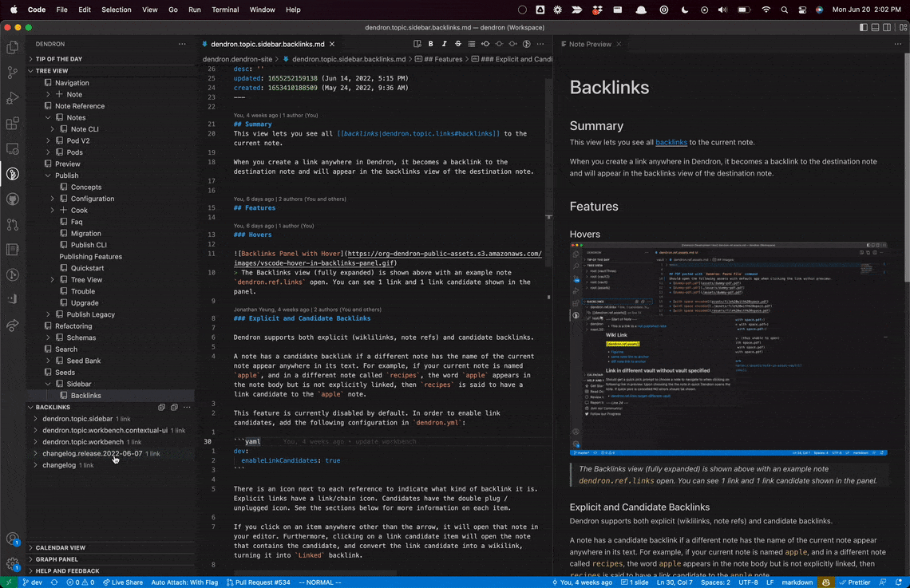
Task: Collapse all backlinks in Backlinks panel
Action: pyautogui.click(x=174, y=407)
